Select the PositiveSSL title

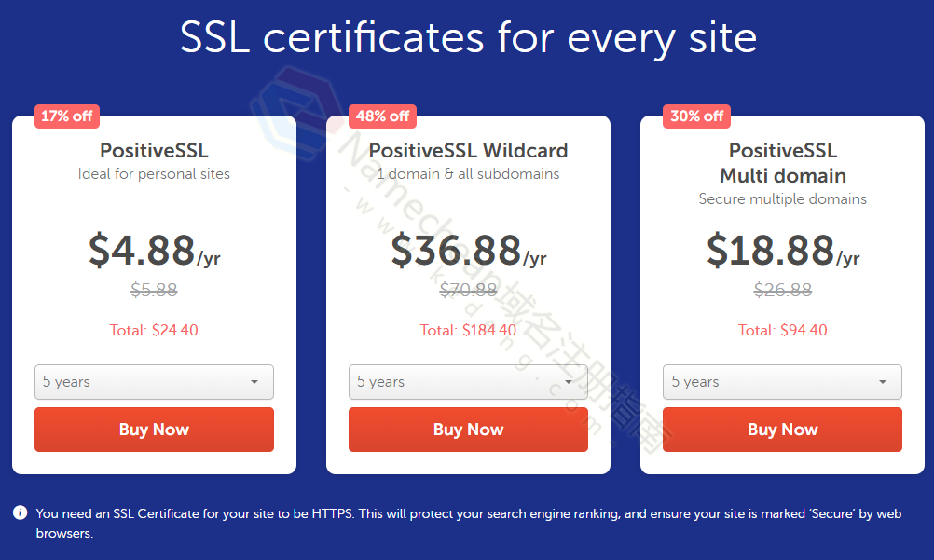pyautogui.click(x=155, y=150)
